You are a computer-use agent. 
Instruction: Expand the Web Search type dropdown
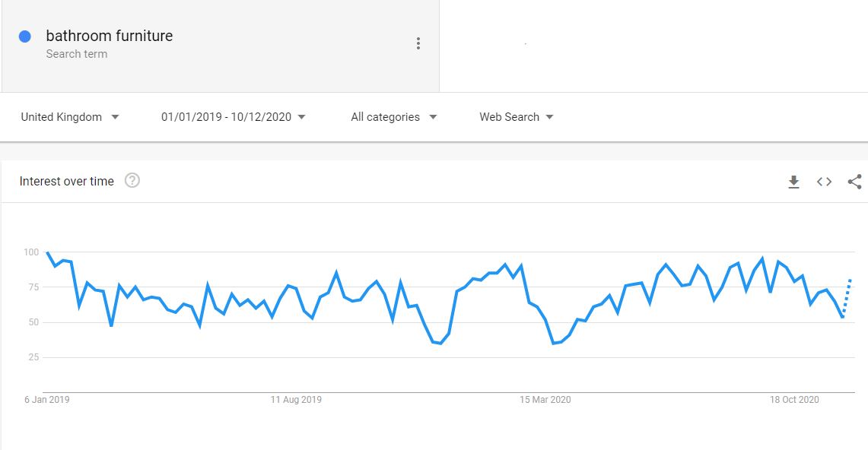516,117
